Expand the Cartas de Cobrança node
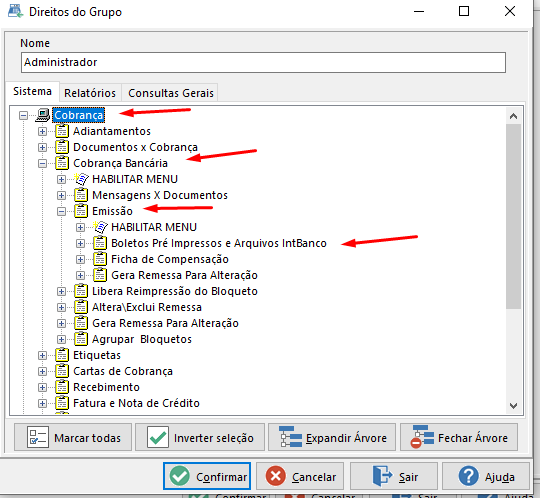Viewport: 540px width, 498px height. pyautogui.click(x=42, y=371)
